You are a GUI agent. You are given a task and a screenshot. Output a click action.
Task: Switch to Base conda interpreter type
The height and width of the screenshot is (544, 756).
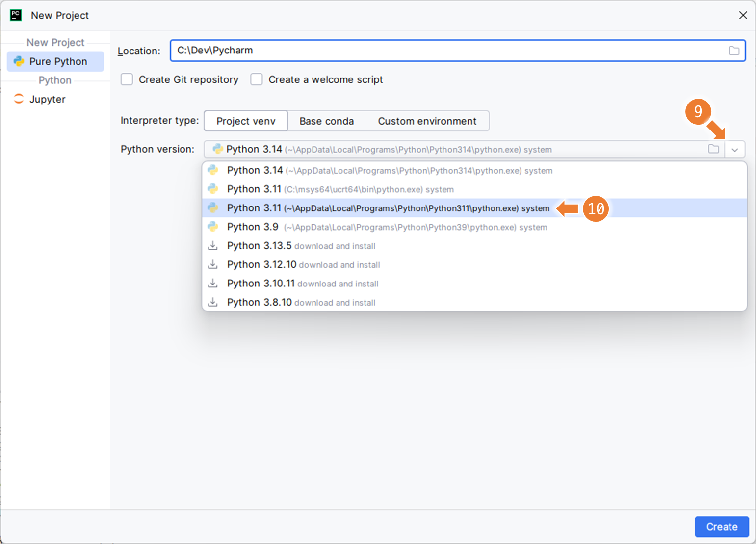pyautogui.click(x=327, y=121)
